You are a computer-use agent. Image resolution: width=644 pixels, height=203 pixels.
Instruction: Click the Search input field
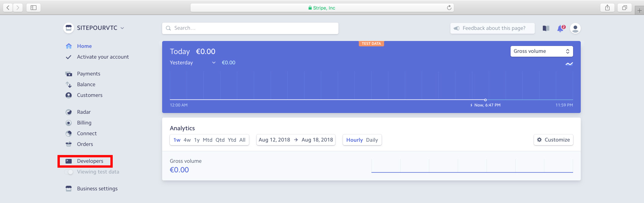coord(250,28)
